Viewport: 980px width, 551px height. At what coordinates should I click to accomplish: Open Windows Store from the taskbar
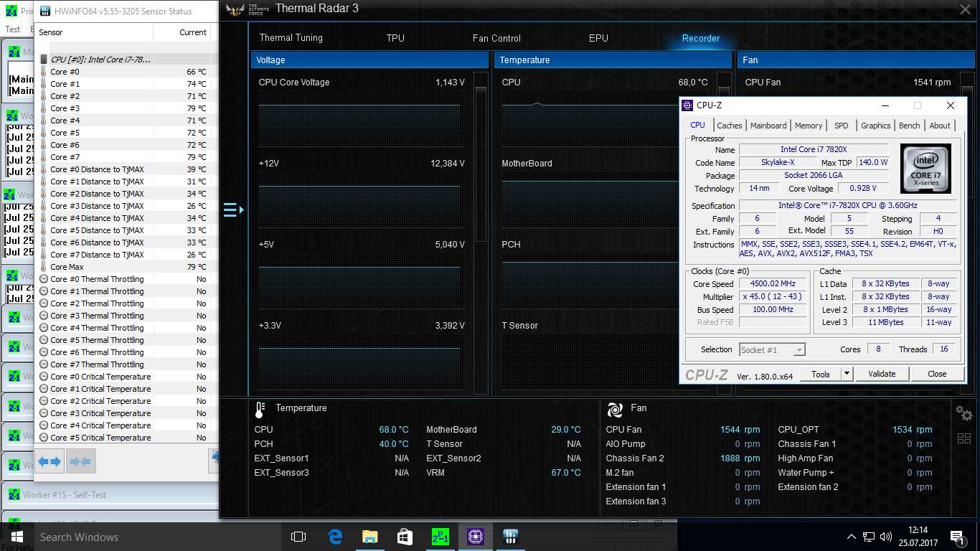(x=405, y=537)
